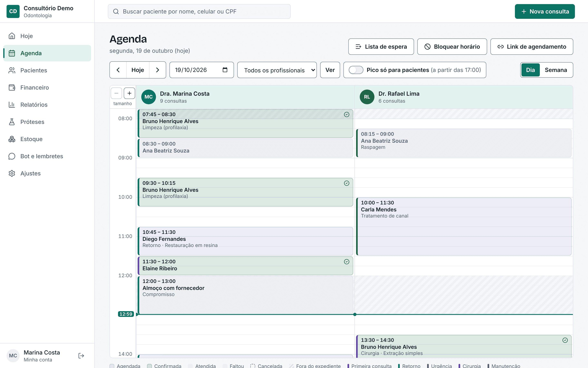The image size is (588, 368).
Task: Open the date picker calendar icon
Action: click(225, 70)
